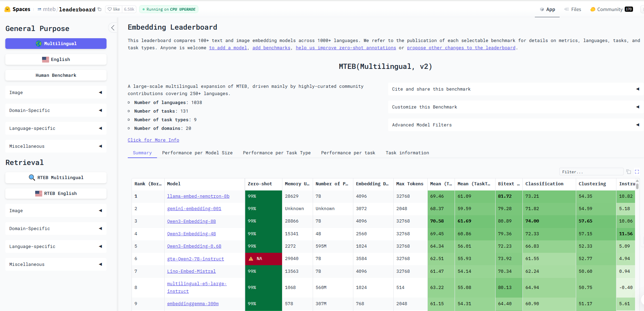Collapse the General Purpose sidebar panel
Screen dimensions: 644x311
(112, 27)
